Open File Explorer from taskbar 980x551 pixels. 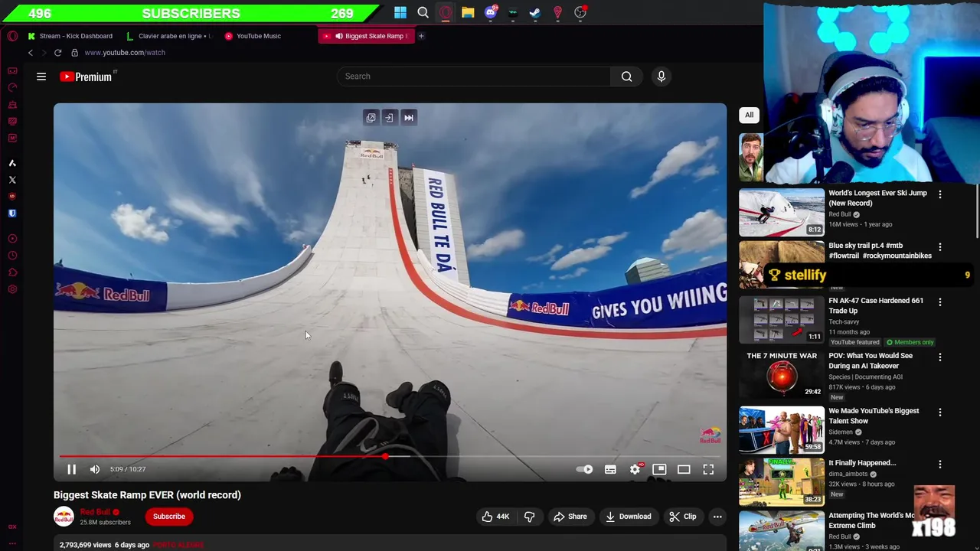[x=468, y=12]
